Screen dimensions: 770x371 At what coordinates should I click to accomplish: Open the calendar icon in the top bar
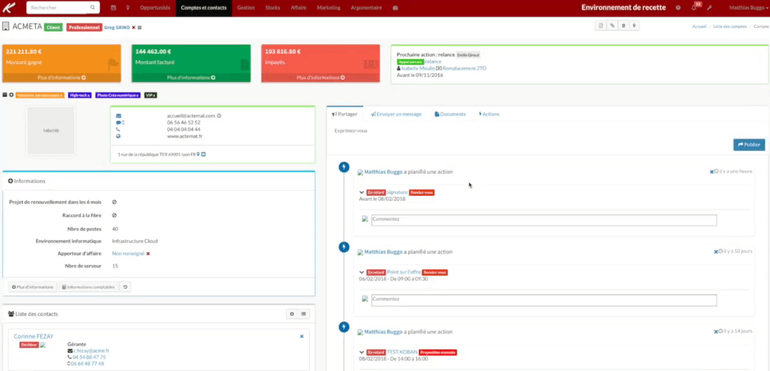(113, 8)
